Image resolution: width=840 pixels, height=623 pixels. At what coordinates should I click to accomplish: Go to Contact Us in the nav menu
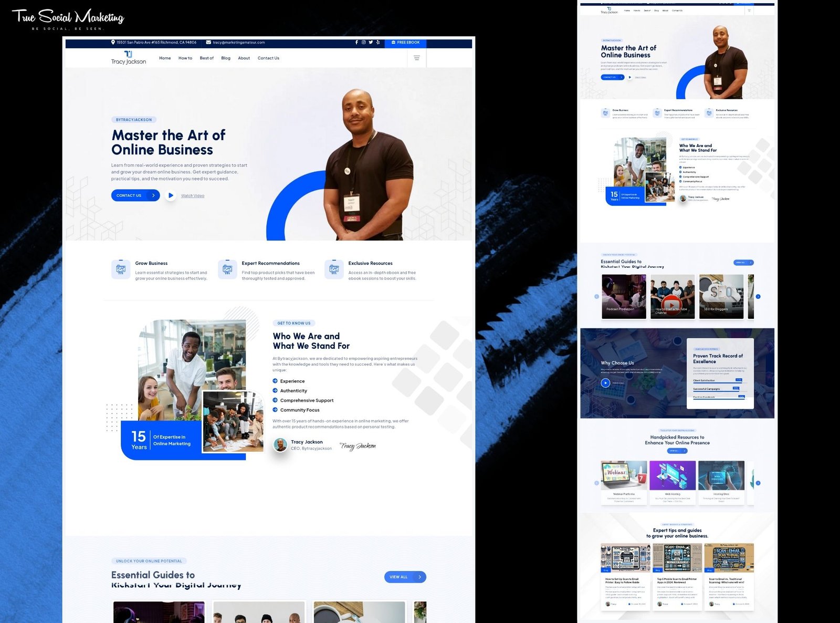[x=268, y=58]
